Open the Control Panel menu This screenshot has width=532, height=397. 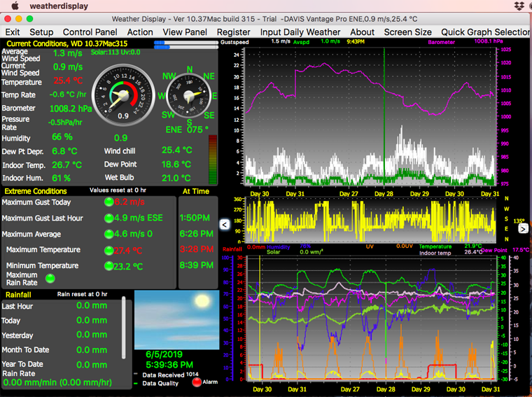90,32
